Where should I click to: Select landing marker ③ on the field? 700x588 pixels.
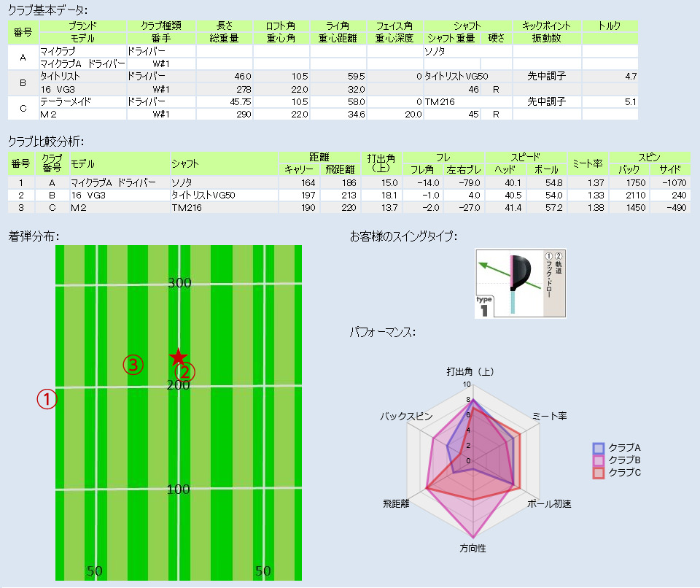(x=133, y=365)
